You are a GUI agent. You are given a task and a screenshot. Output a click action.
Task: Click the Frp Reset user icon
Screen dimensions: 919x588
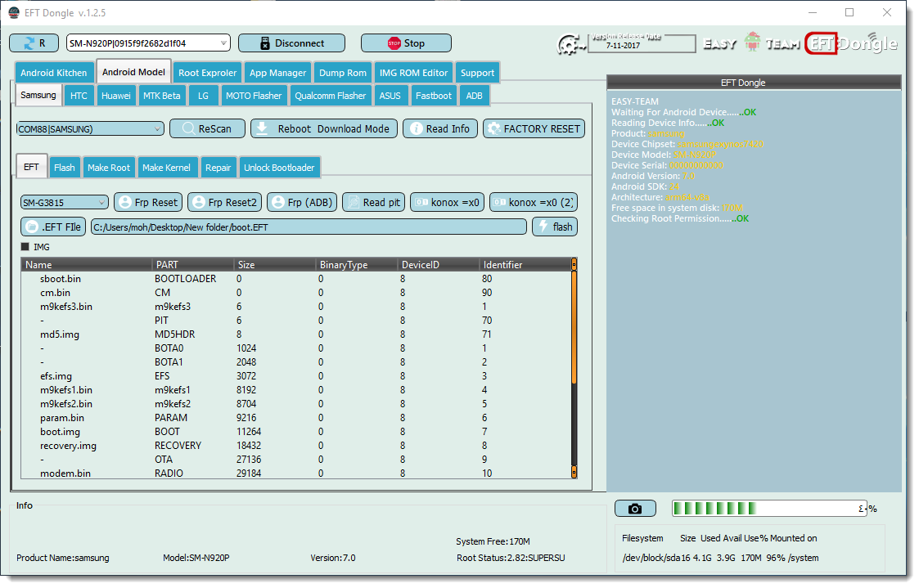point(125,203)
